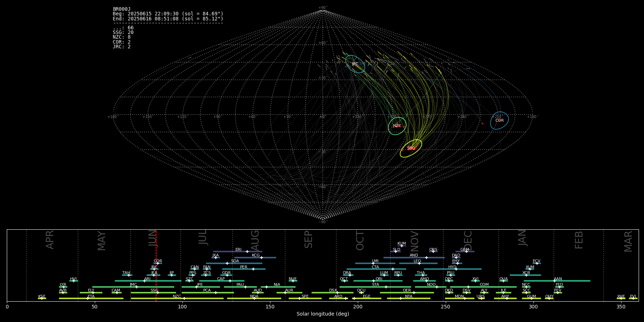Click the ORS shower label in timeline
Screen dimensions: 644x322
click(433, 250)
